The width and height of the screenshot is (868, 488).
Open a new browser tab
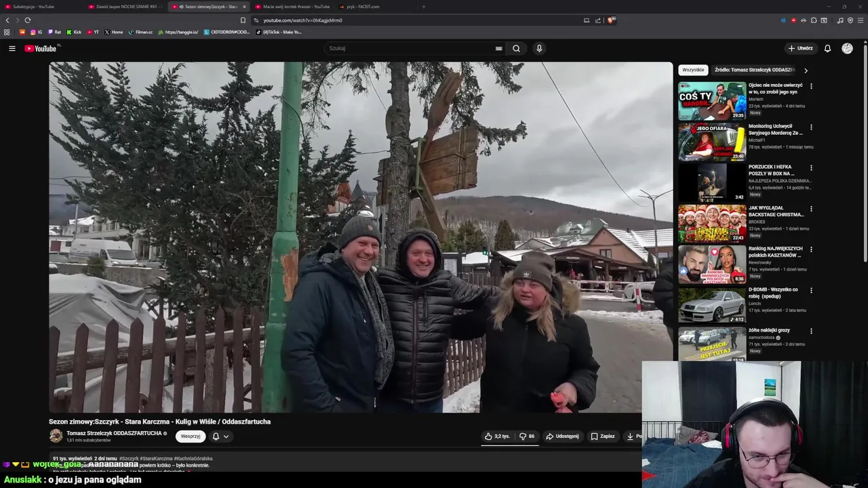424,7
